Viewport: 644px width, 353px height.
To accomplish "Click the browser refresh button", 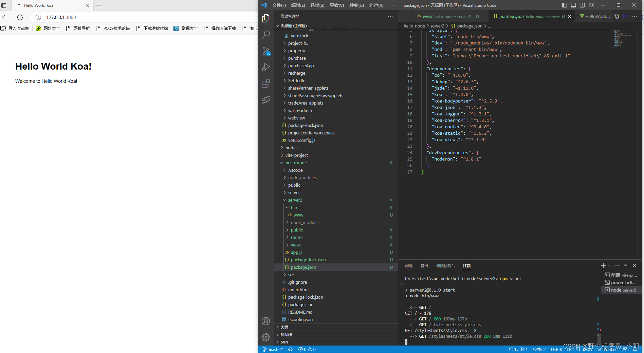I will [x=20, y=17].
